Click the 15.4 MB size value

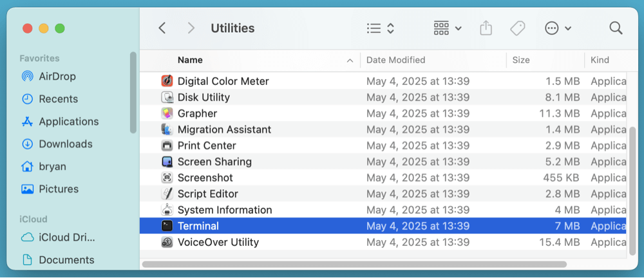(x=560, y=242)
